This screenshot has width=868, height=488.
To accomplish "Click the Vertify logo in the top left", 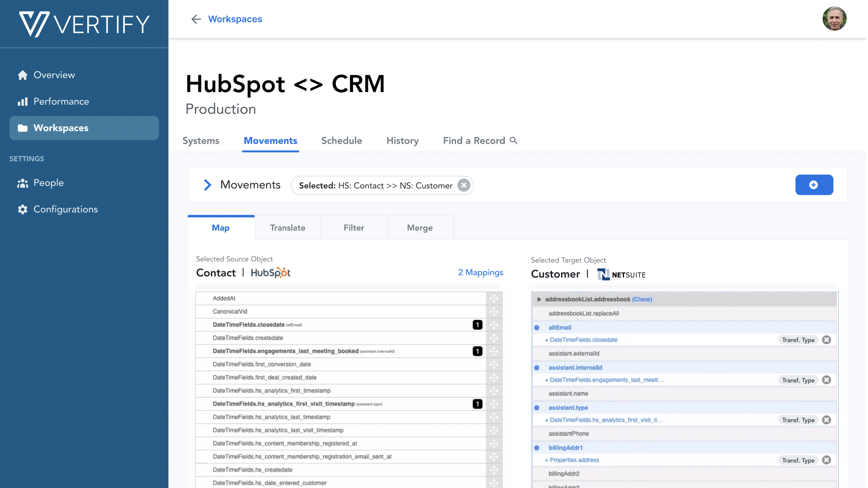I will [x=82, y=23].
